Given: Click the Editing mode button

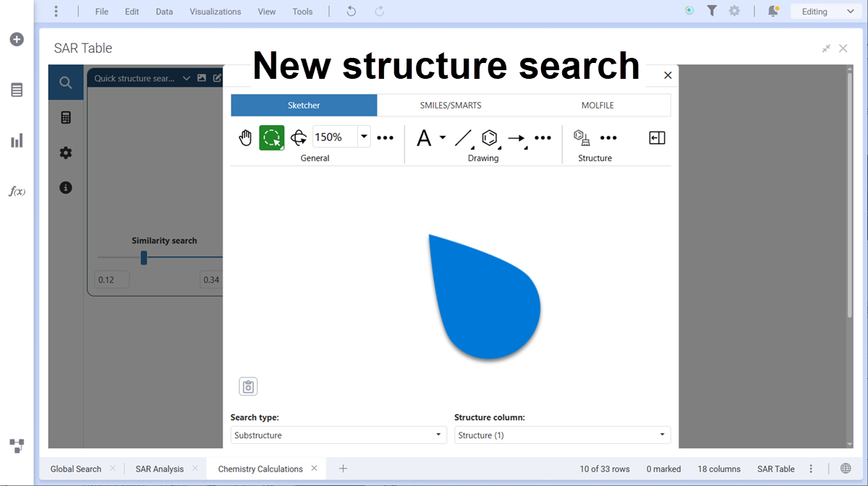Looking at the screenshot, I should pyautogui.click(x=824, y=12).
